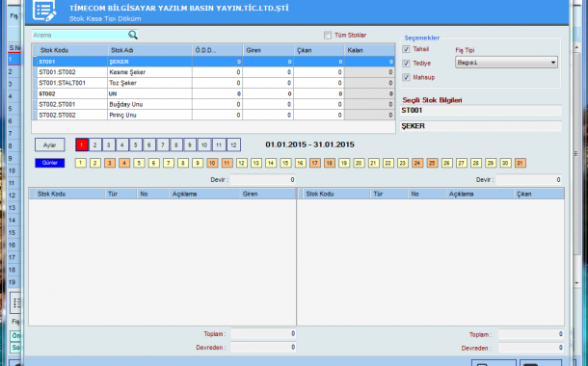Click the right Devreden value field
The image size is (588, 366).
(x=530, y=348)
